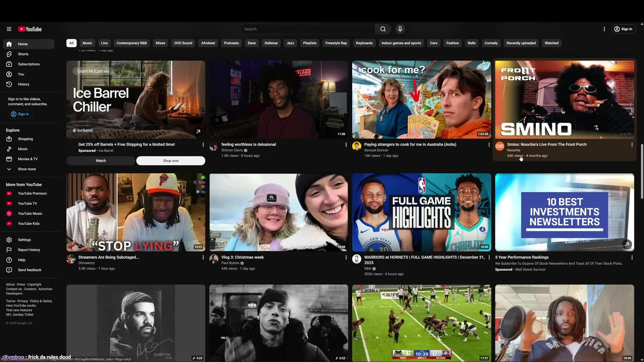
Task: Click Sign in button in header
Action: coord(623,29)
